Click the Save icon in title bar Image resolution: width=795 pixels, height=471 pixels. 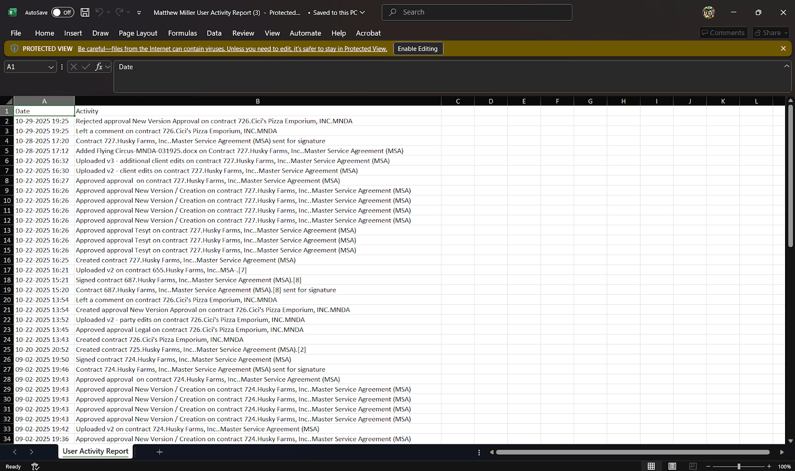click(x=85, y=13)
